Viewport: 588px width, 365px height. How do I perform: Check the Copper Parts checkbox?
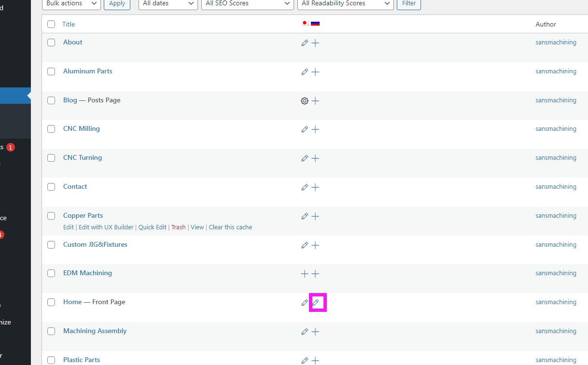51,216
